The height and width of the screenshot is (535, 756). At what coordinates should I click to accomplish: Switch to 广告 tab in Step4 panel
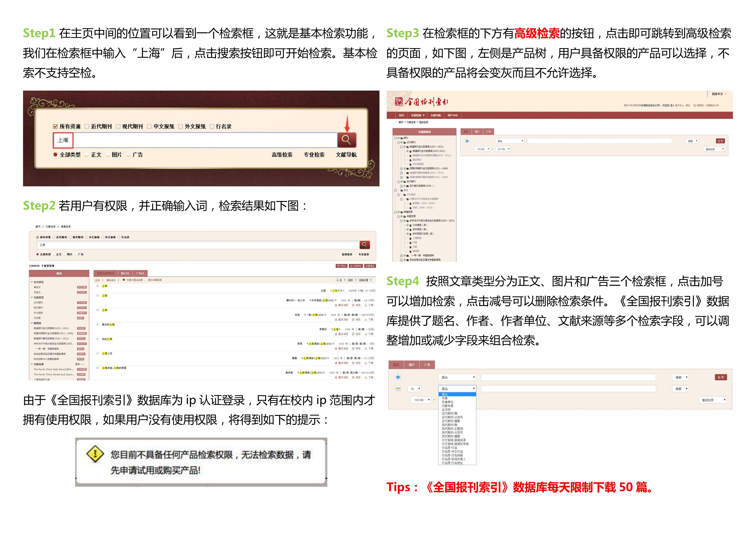pos(427,365)
